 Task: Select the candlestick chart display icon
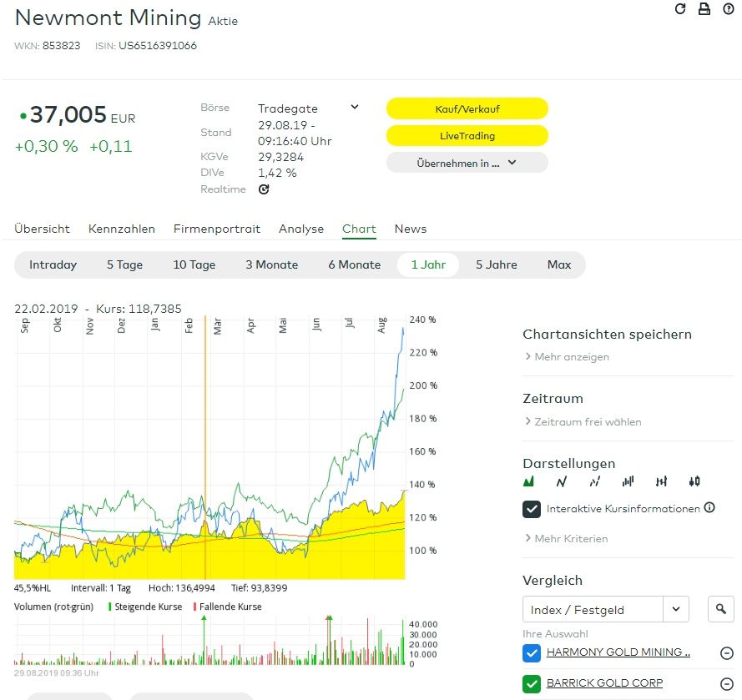(694, 481)
